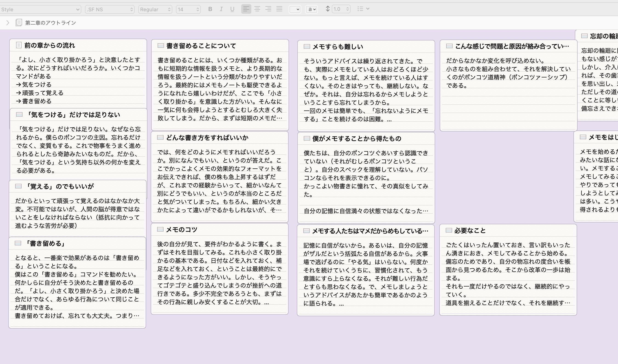Open the list formatting dropdown
This screenshot has width=618, height=364.
click(x=363, y=9)
